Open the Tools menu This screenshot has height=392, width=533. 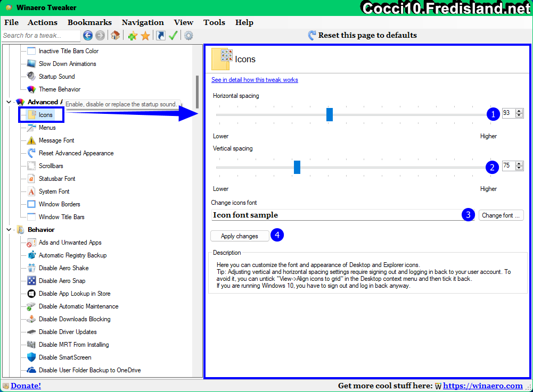214,22
